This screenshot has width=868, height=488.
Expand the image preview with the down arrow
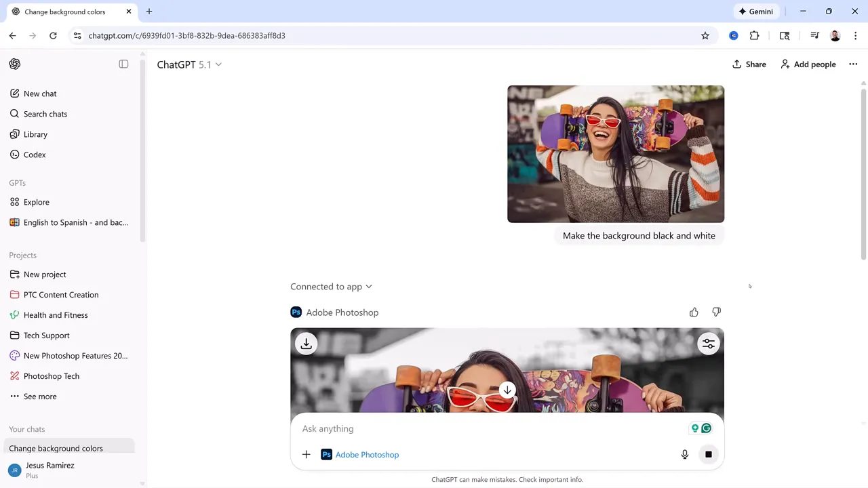click(507, 390)
